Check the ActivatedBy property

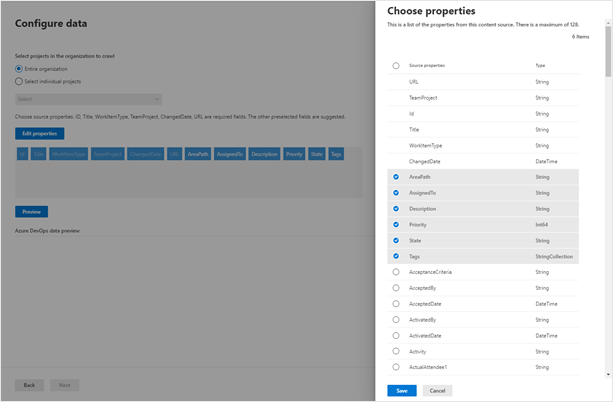(x=396, y=320)
